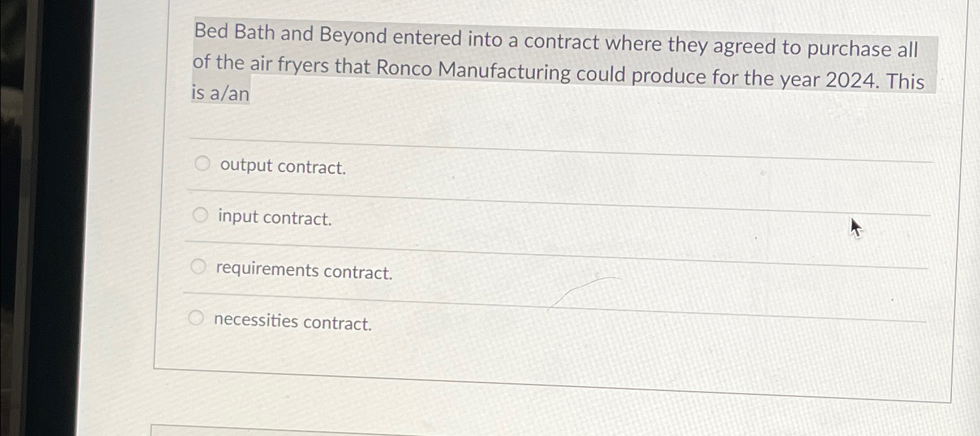Click the necessities contract answer text
The width and height of the screenshot is (980, 436).
(x=293, y=321)
